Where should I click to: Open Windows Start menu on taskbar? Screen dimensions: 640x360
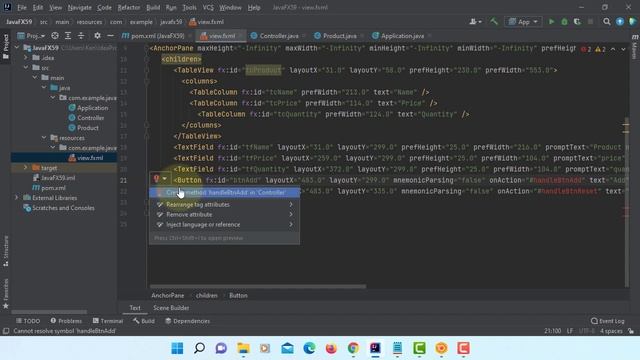coord(177,348)
